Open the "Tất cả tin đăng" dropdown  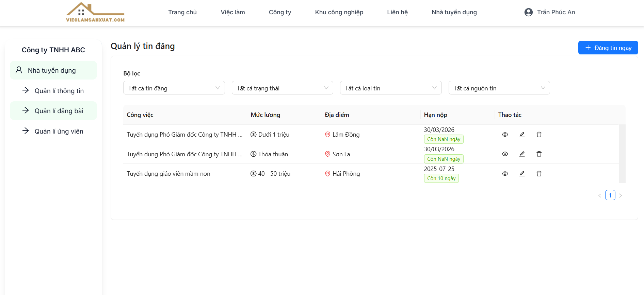tap(174, 88)
